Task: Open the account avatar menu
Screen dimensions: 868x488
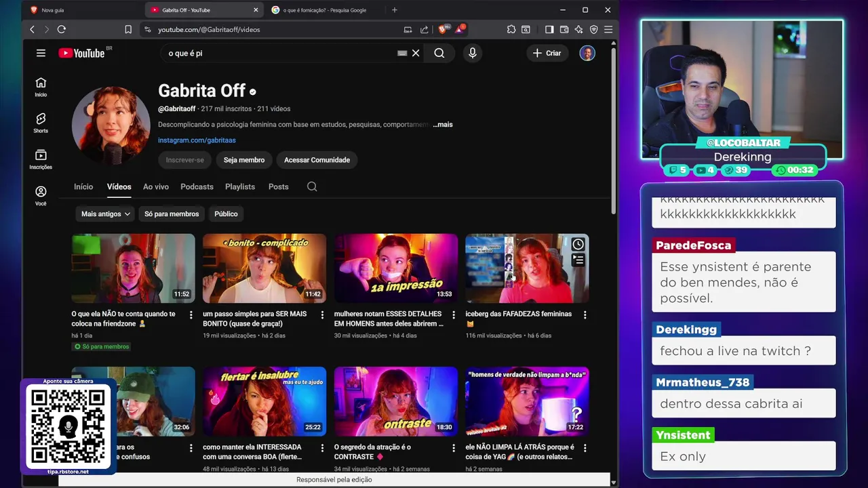Action: 587,53
